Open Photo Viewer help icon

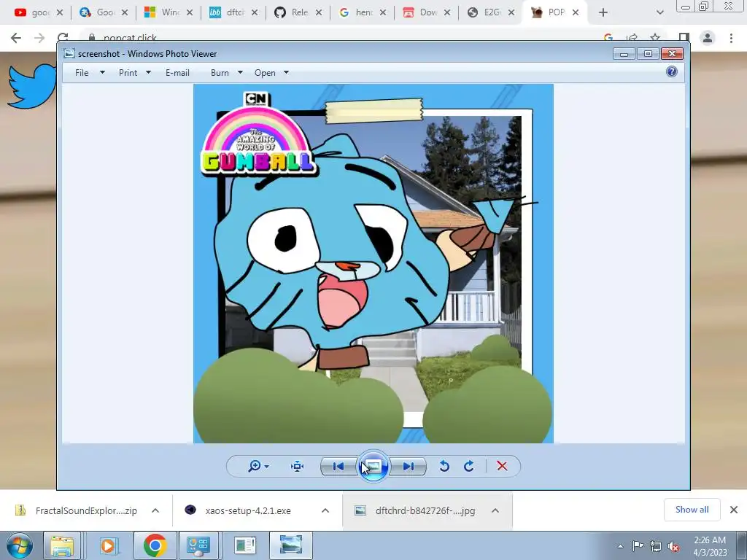tap(672, 71)
